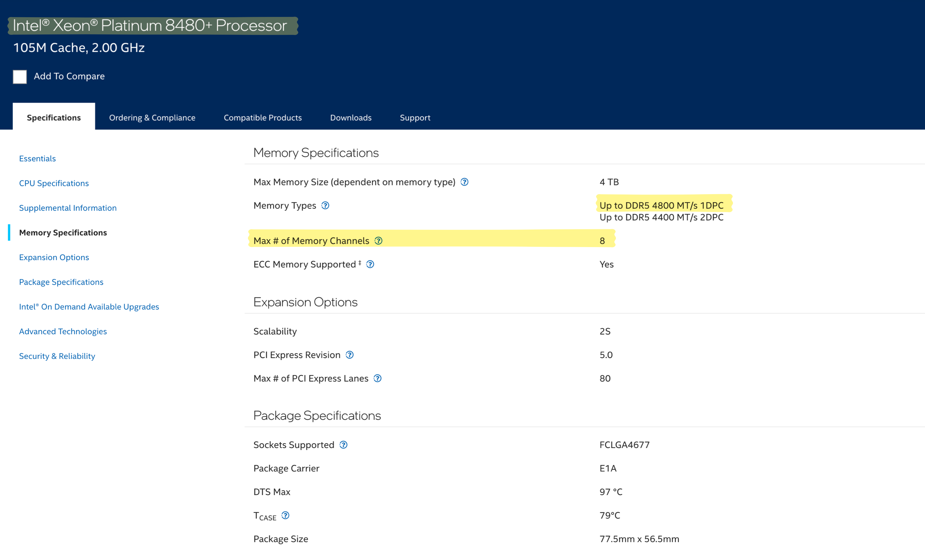
Task: Click the Package Specifications heading
Action: click(x=317, y=415)
